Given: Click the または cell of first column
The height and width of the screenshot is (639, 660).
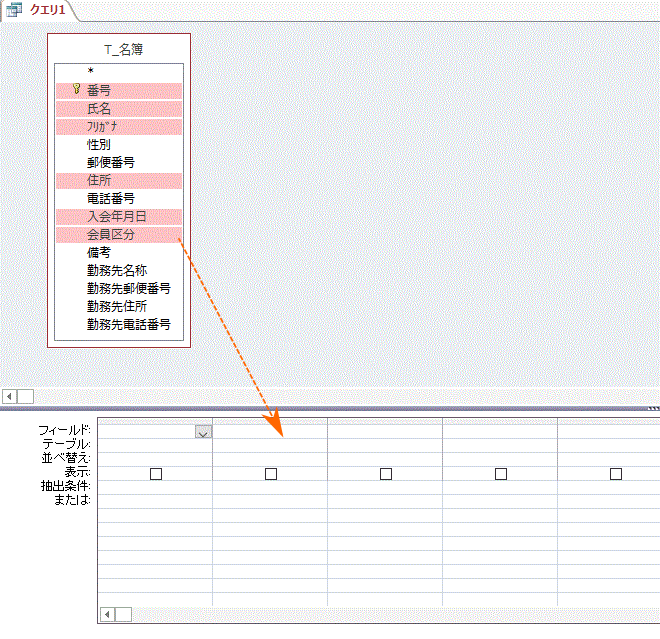Looking at the screenshot, I should pyautogui.click(x=155, y=501).
